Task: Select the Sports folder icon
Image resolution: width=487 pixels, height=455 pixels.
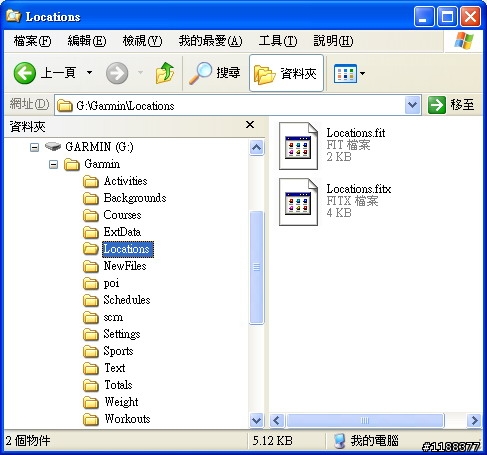Action: 91,352
